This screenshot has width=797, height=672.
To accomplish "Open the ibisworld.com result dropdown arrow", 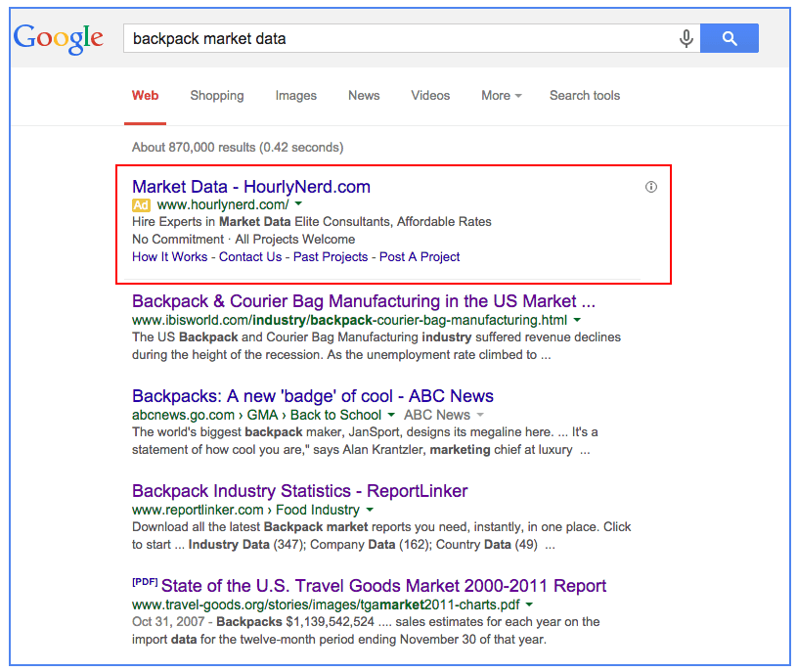I will (577, 321).
